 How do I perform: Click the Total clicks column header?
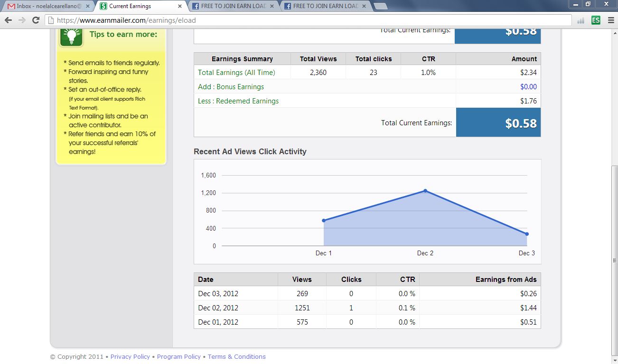pyautogui.click(x=374, y=59)
